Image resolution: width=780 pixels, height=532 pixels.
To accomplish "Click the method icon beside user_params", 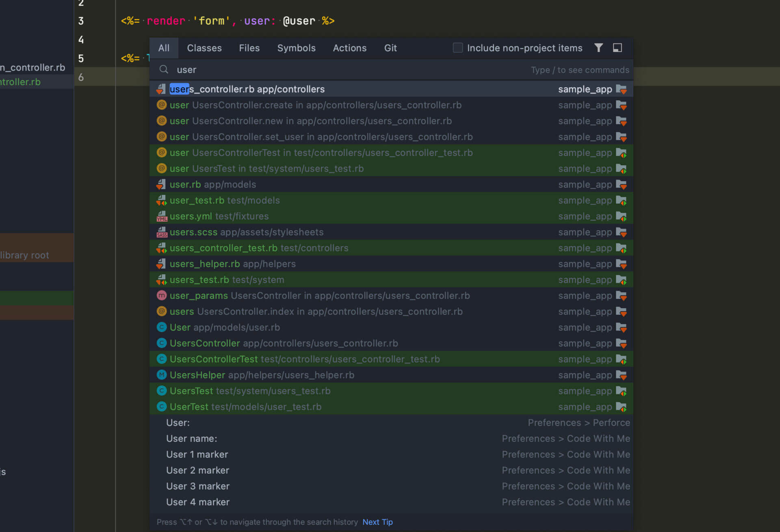I will pos(161,295).
